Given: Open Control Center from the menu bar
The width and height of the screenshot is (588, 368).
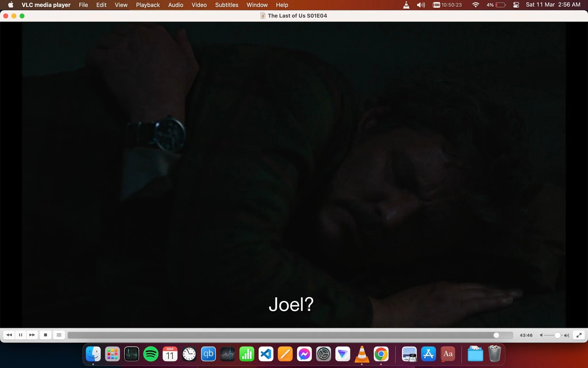Looking at the screenshot, I should [x=516, y=5].
